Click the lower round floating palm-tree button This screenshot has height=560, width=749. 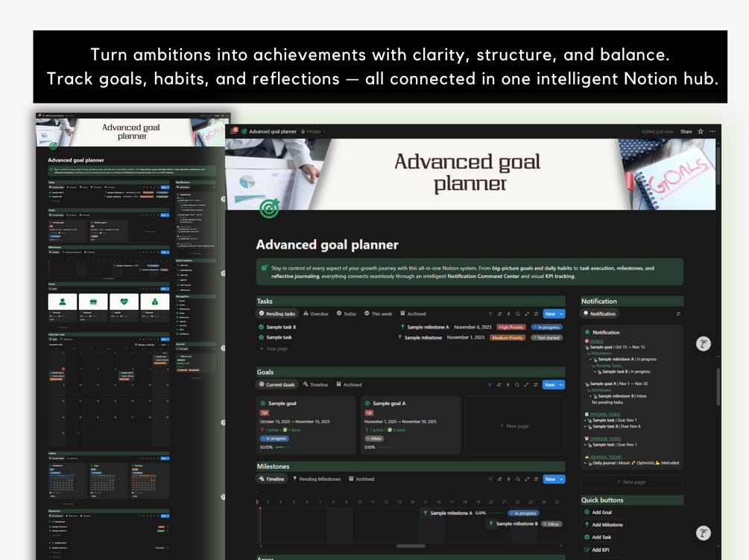[x=703, y=532]
